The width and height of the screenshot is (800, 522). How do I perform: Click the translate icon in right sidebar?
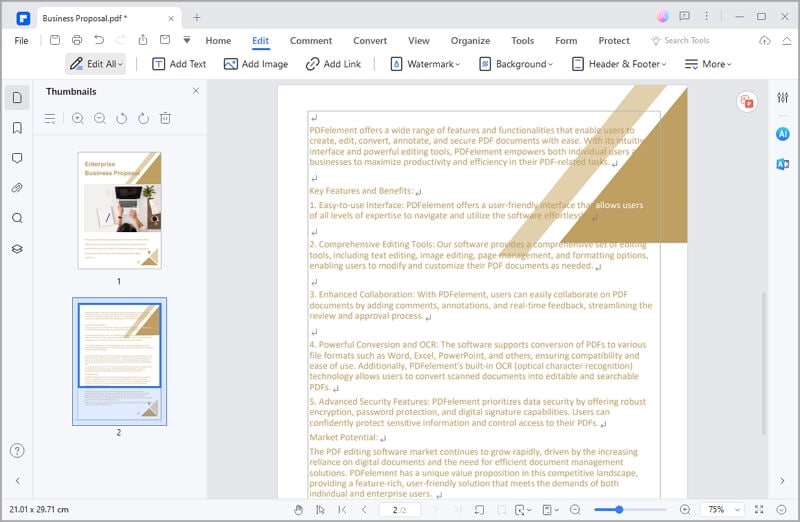[x=782, y=164]
